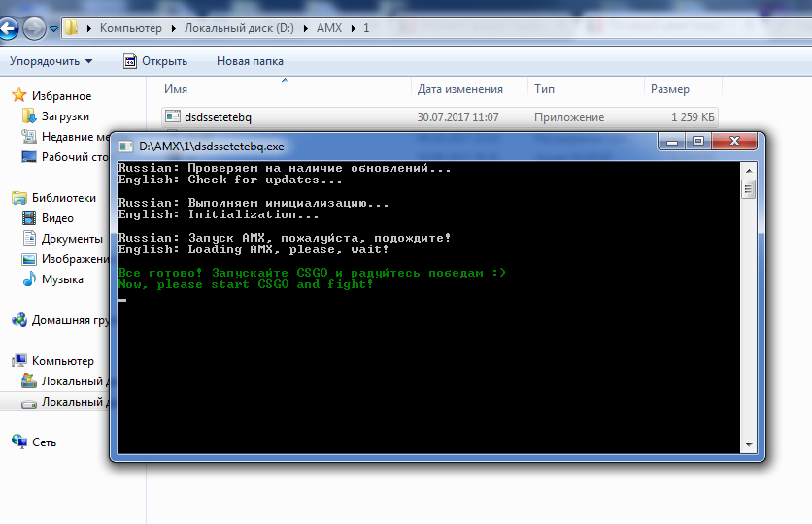812x524 pixels.
Task: Open Недавние места sidebar item
Action: tap(76, 137)
